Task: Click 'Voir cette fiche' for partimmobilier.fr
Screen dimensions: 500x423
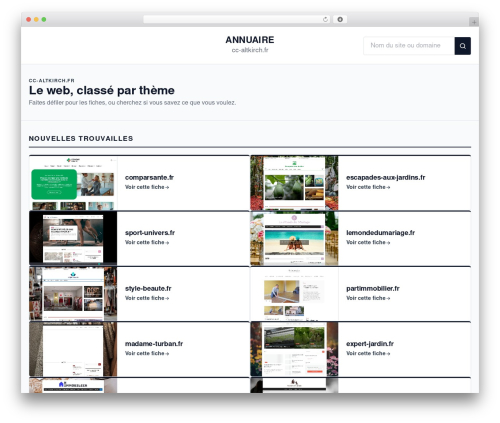Action: pos(368,298)
